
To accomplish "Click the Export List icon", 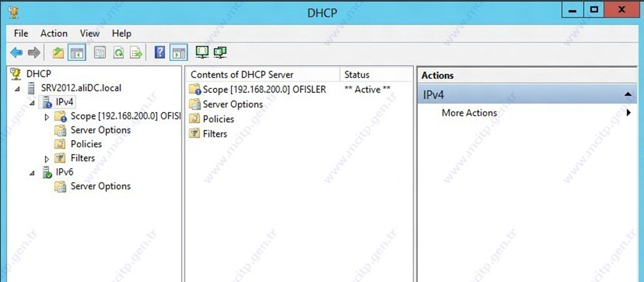I will point(136,53).
